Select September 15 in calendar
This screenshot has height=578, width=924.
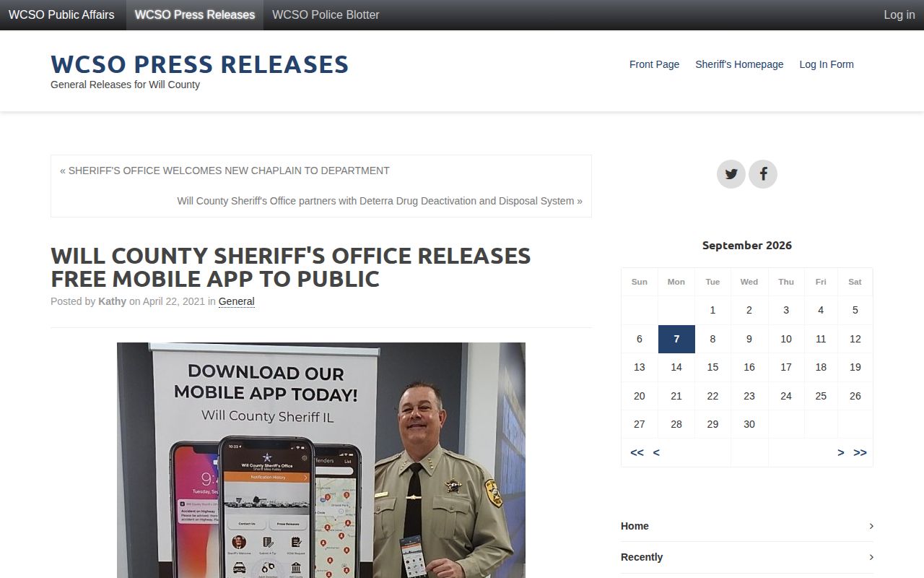click(x=712, y=367)
